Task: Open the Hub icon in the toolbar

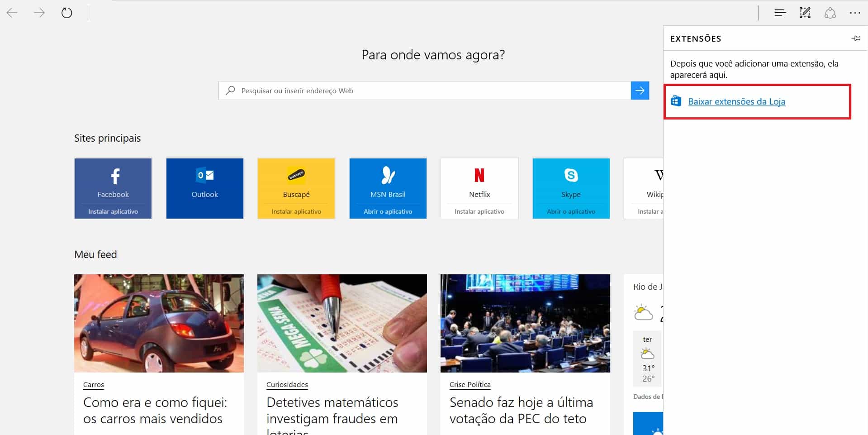Action: (x=780, y=13)
